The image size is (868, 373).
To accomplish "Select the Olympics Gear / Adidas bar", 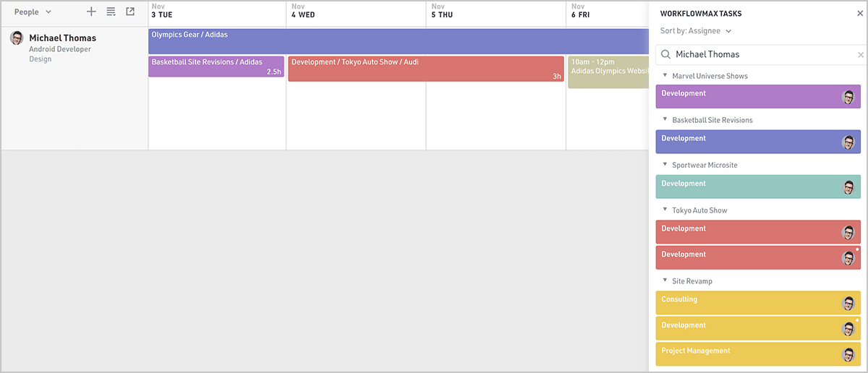I will click(x=398, y=41).
